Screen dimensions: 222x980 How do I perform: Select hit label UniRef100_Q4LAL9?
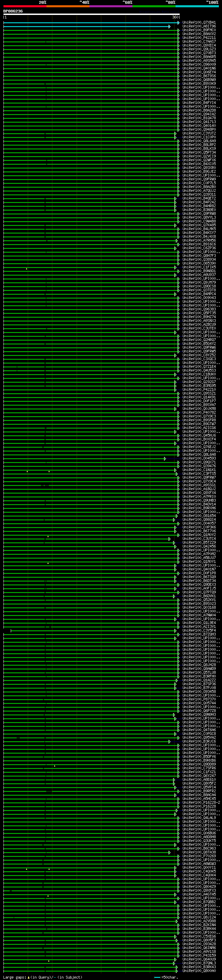tap(199, 818)
